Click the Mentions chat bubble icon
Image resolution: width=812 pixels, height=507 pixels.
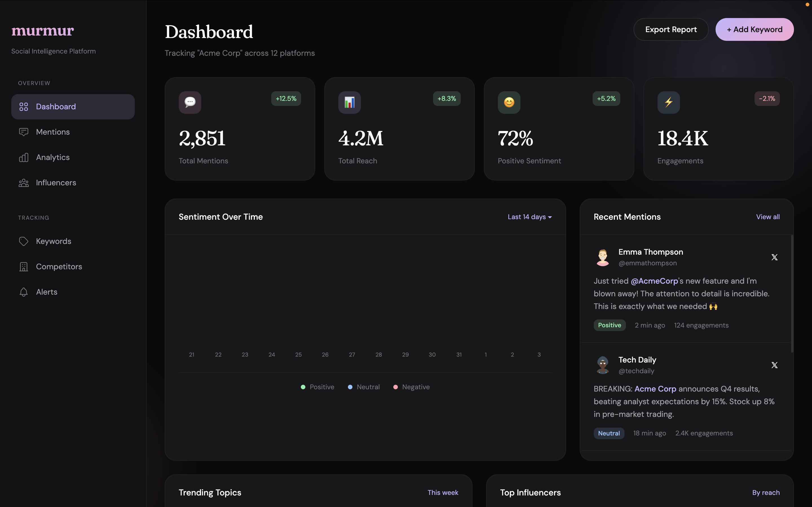23,132
